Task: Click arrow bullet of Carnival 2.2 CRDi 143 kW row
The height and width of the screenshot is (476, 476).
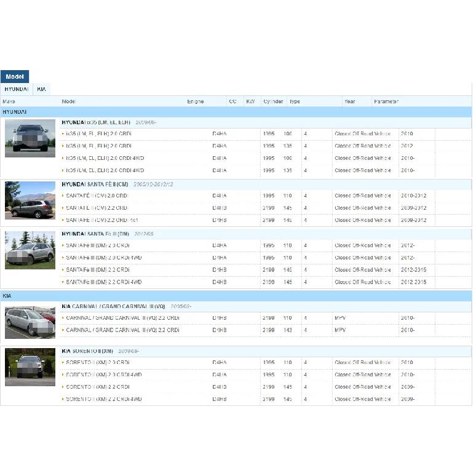Action: (x=63, y=330)
